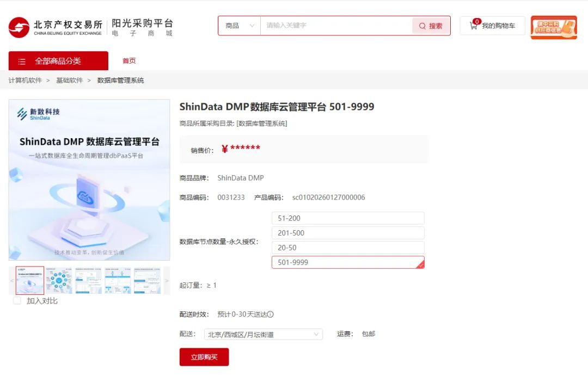Open the 全部商品分类 category menu
This screenshot has width=588, height=376.
pos(58,61)
